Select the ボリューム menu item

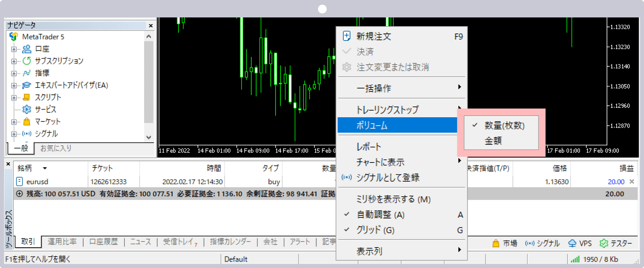tap(397, 125)
